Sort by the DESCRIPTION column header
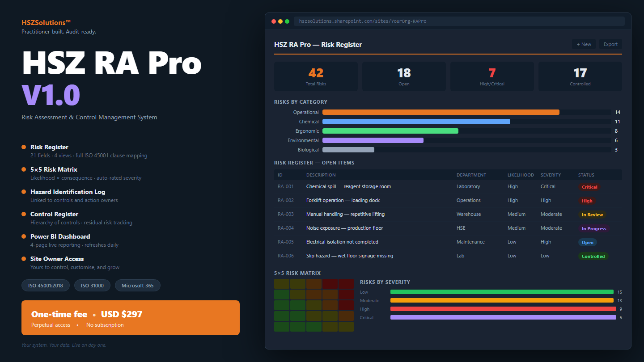This screenshot has height=362, width=644. click(x=321, y=175)
